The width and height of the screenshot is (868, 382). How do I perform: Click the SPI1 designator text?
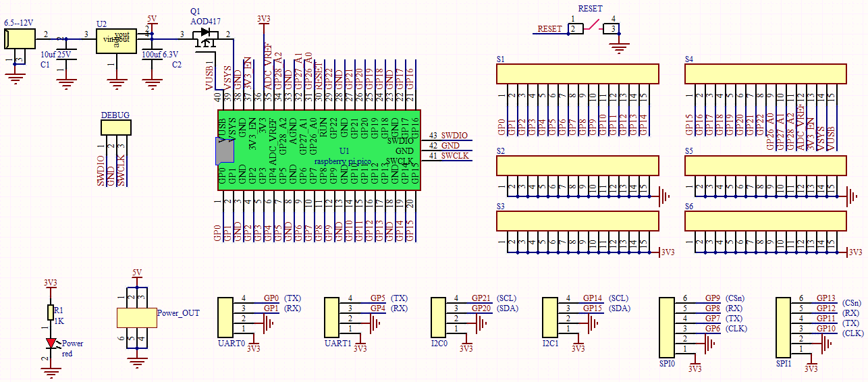pyautogui.click(x=784, y=363)
